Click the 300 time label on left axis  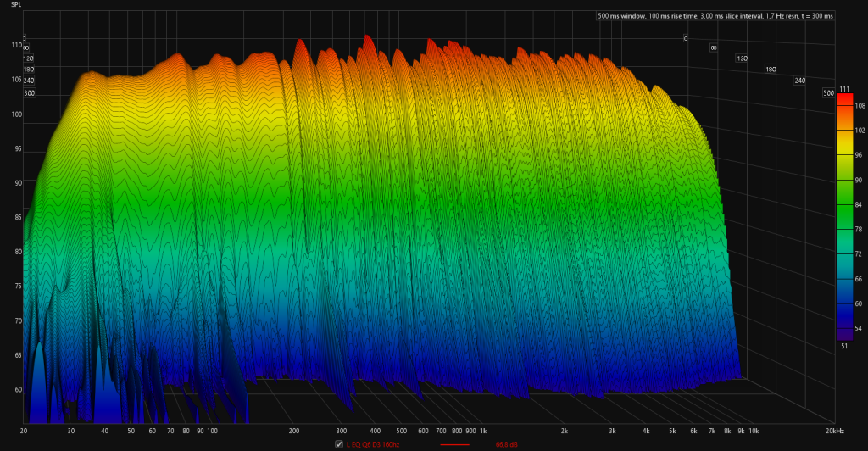point(29,93)
